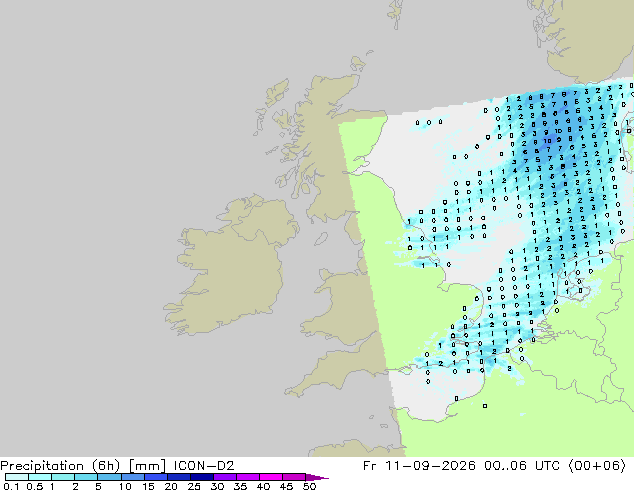Screen dimensions: 634x490
Task: Select the 10–15 mm blue legend swatch
Action: [x=133, y=477]
